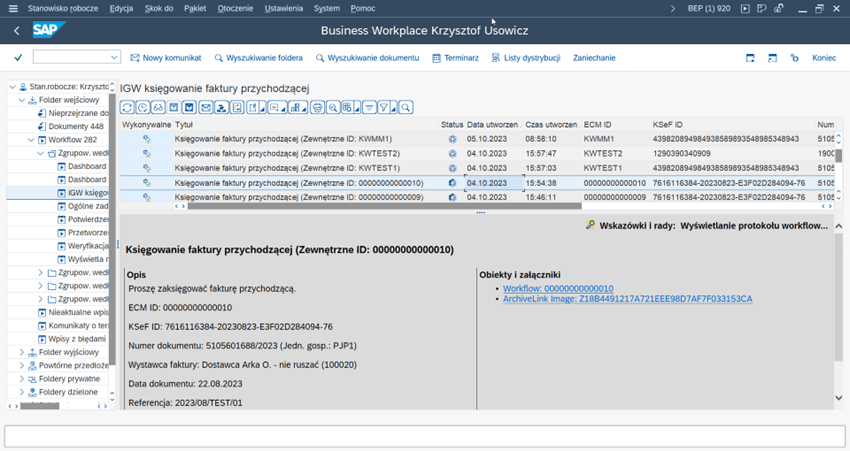The width and height of the screenshot is (850, 451).
Task: Click the Filter funnel icon
Action: (x=384, y=107)
